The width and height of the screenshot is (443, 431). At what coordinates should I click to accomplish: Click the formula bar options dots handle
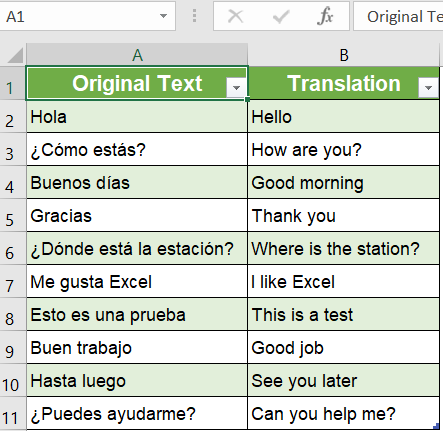[194, 16]
